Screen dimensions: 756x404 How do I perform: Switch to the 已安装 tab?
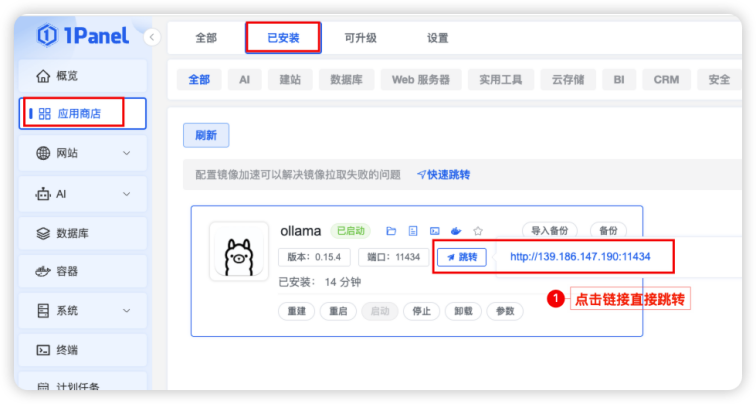pyautogui.click(x=283, y=38)
